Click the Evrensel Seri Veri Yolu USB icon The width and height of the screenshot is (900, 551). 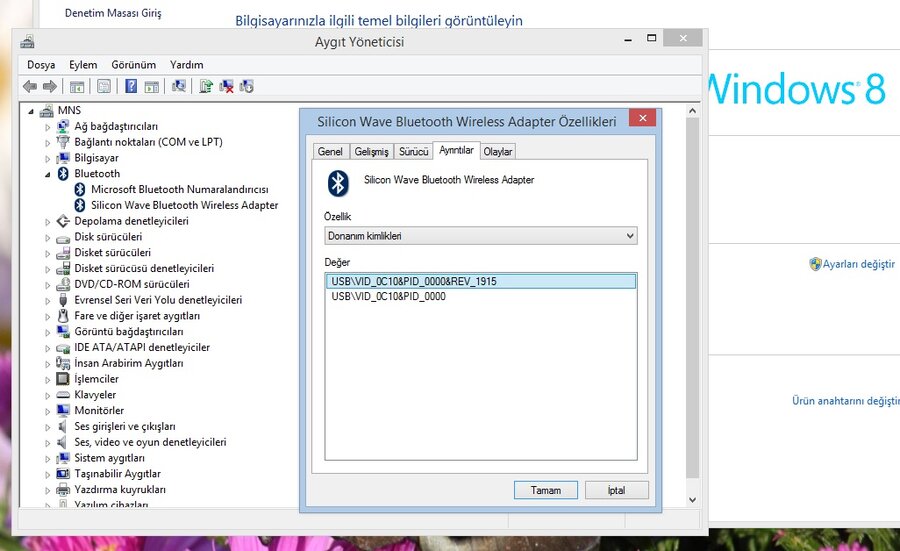coord(63,300)
